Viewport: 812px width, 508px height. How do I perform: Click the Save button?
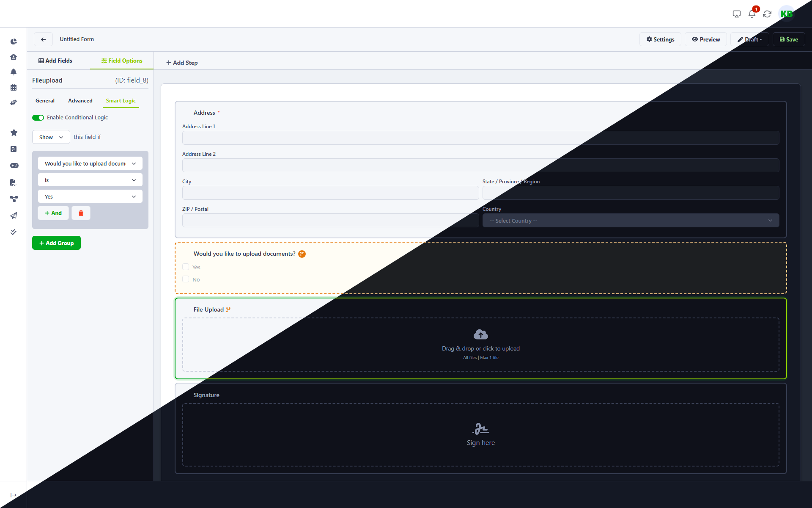[788, 39]
